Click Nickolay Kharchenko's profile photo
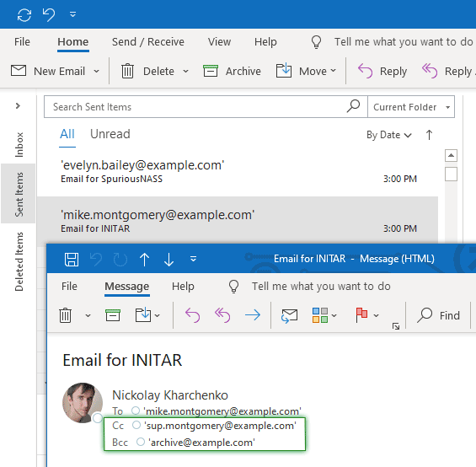Viewport: 476px width, 467px height. tap(83, 403)
